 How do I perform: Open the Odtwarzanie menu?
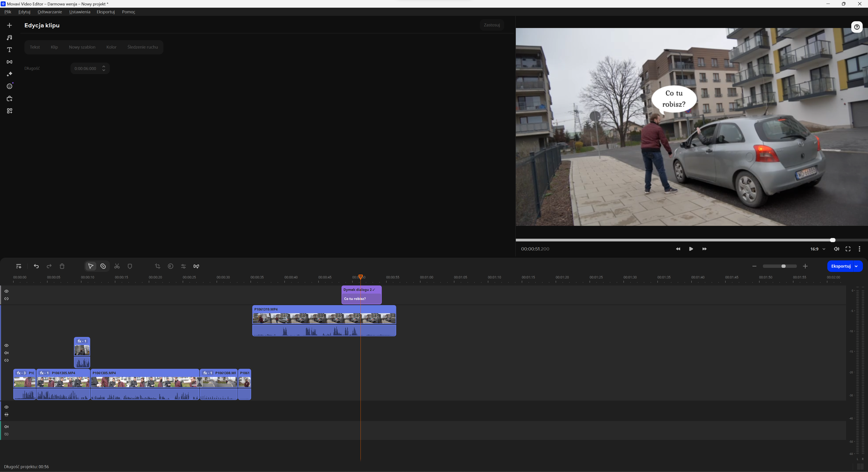(50, 12)
